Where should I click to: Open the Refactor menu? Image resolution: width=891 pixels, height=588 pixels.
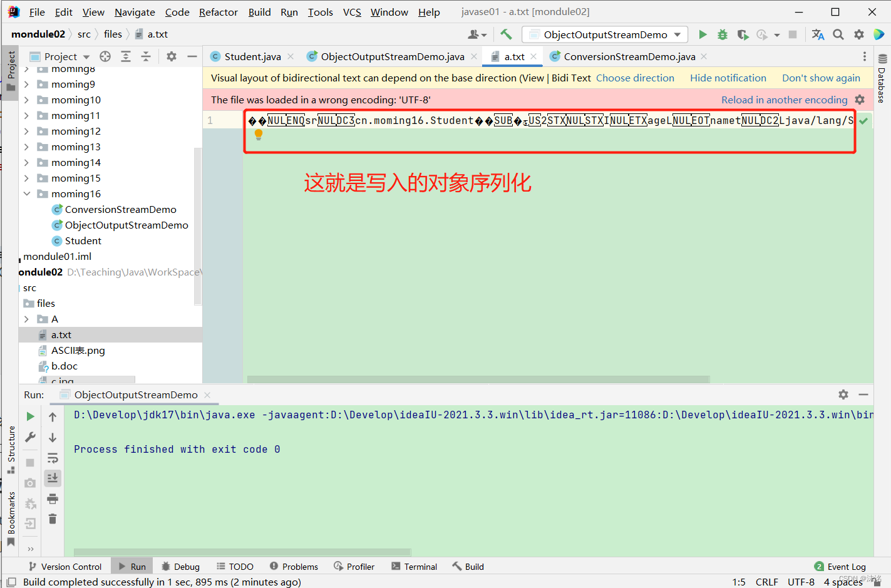pyautogui.click(x=218, y=11)
